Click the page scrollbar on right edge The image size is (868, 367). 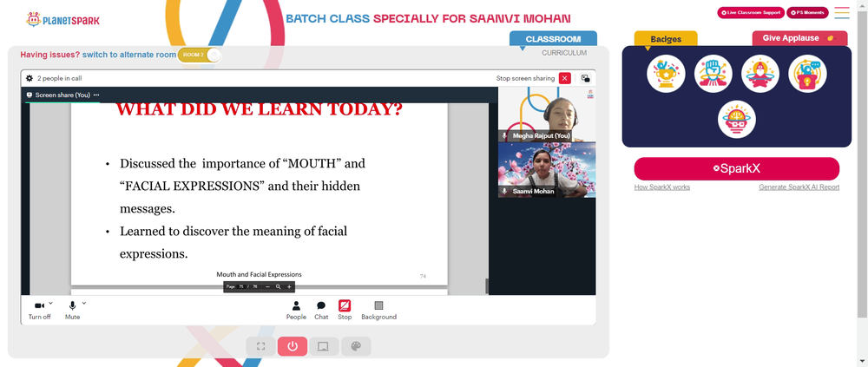point(863,164)
